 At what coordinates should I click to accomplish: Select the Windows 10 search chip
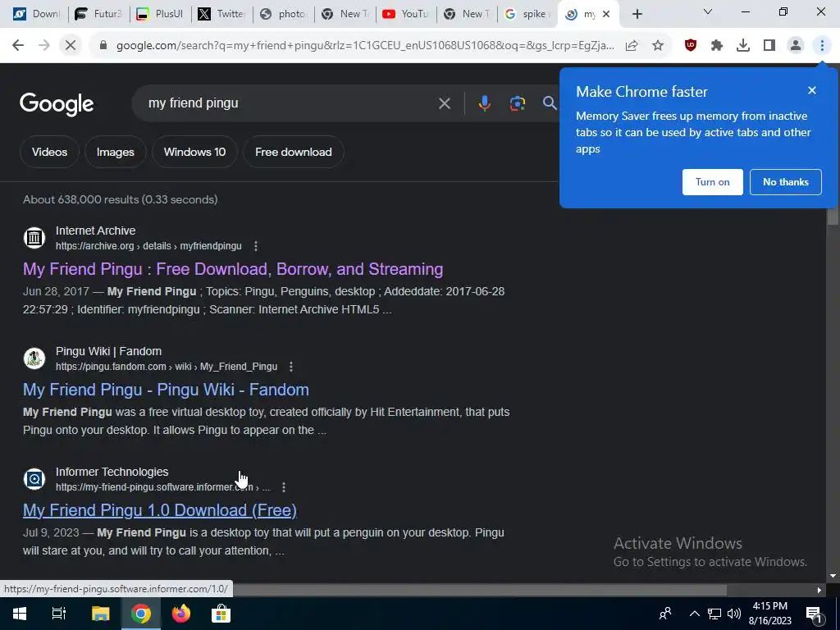tap(194, 152)
